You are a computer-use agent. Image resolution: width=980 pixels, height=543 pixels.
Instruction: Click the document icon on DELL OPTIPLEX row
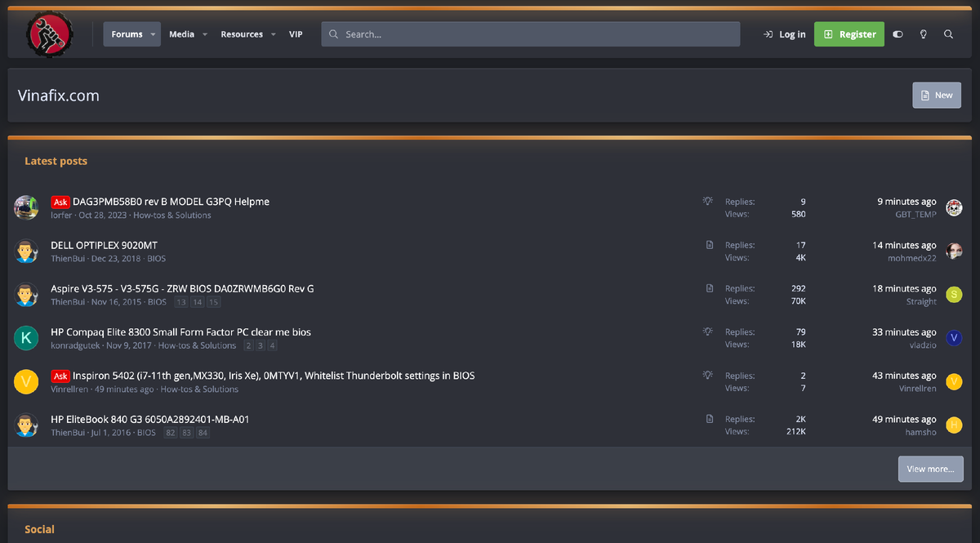click(710, 244)
